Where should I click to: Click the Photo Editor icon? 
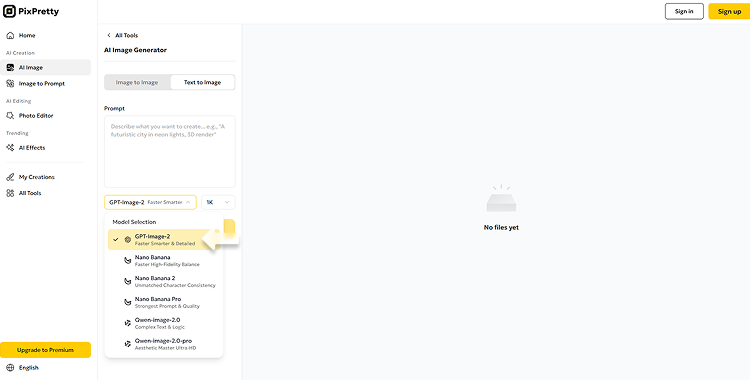tap(10, 116)
